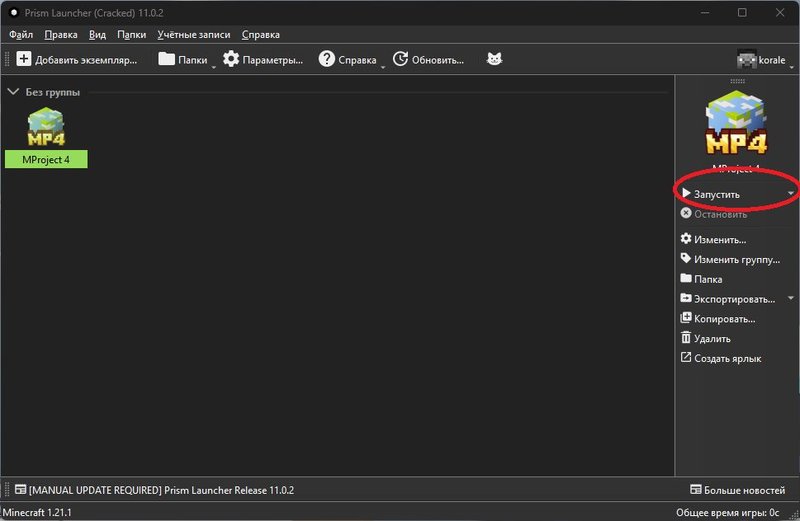Click the Prism Launcher title bar icon
The width and height of the screenshot is (800, 521).
(x=14, y=12)
